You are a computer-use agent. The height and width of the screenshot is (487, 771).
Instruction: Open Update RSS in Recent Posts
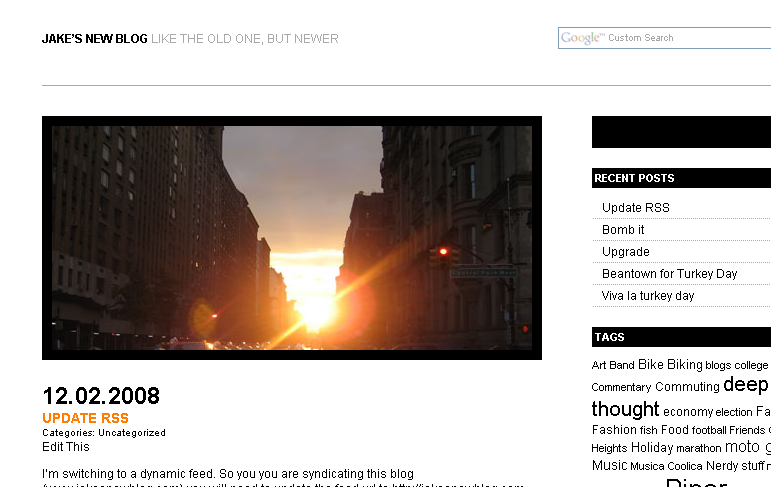[x=635, y=208]
